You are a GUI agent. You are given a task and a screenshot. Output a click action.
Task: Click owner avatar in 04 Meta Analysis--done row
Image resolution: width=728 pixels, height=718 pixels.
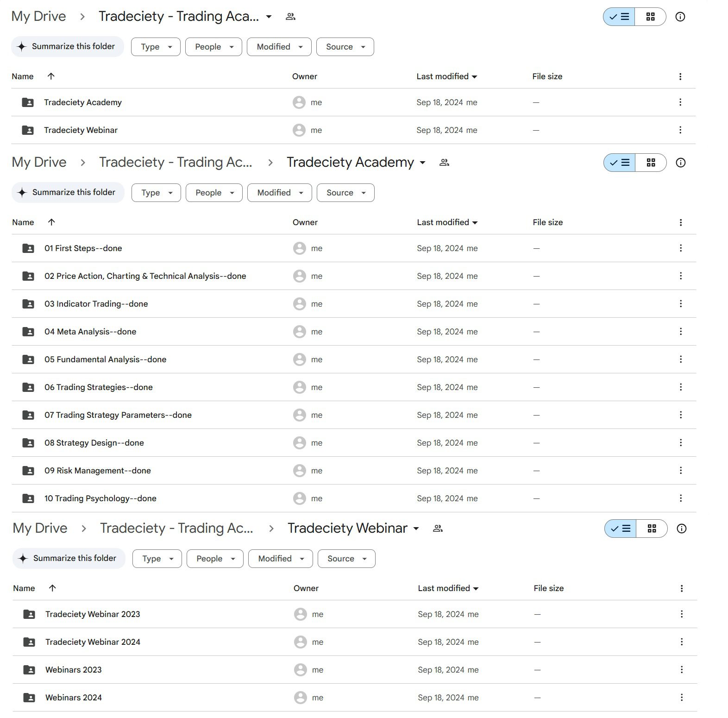click(x=300, y=332)
